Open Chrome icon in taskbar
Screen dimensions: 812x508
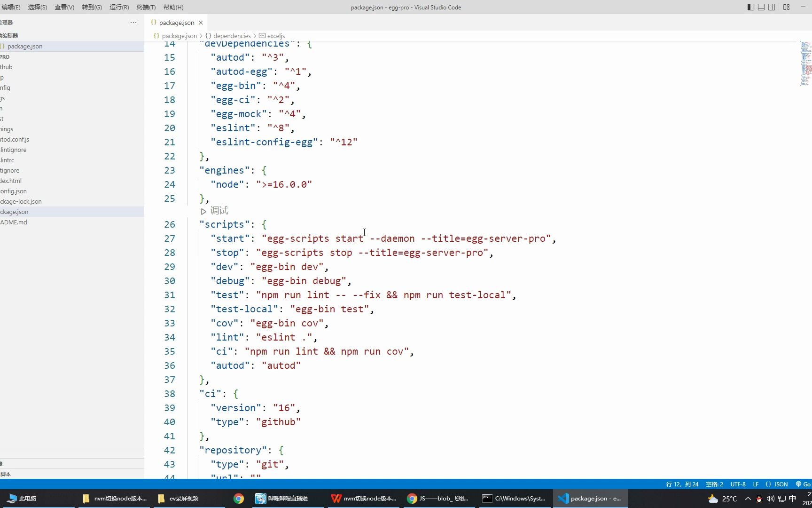(239, 499)
